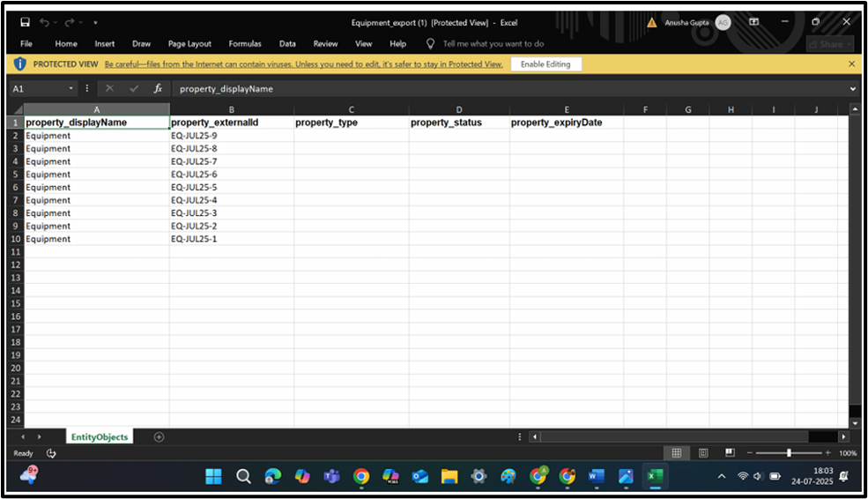This screenshot has height=499, width=868.
Task: Click Enable Editing button
Action: click(545, 64)
